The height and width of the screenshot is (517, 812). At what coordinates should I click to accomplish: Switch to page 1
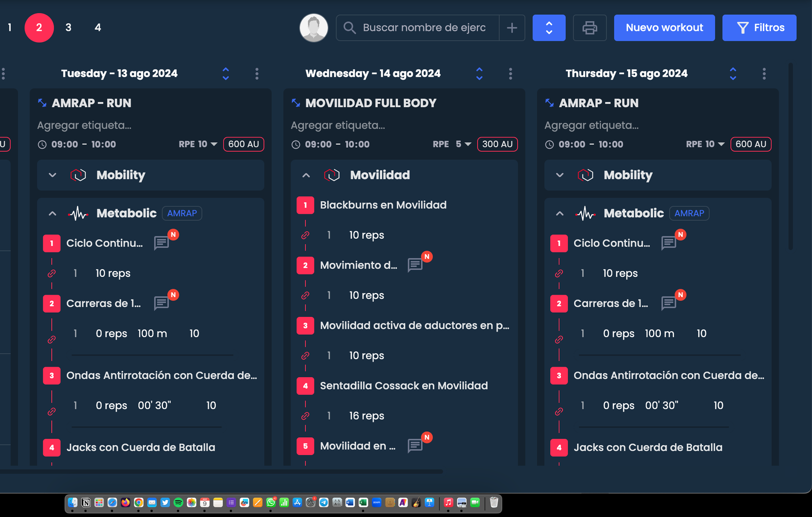pyautogui.click(x=10, y=27)
